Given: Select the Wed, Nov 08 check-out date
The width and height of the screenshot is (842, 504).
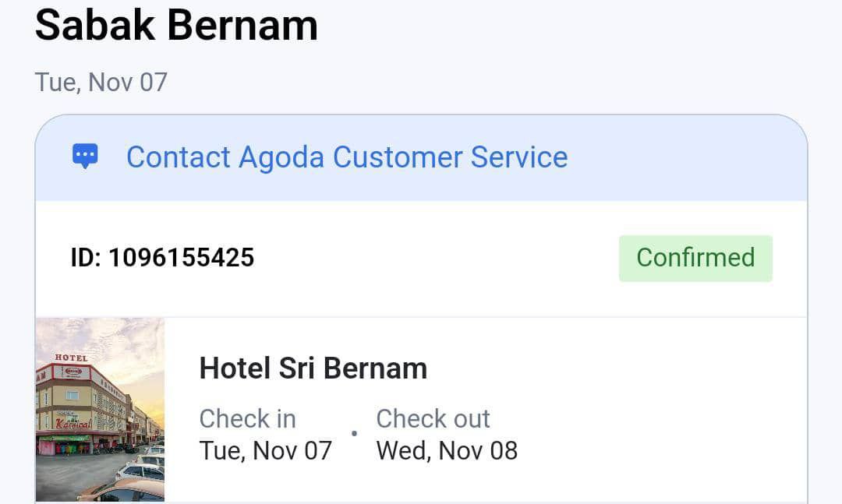Looking at the screenshot, I should (x=447, y=450).
